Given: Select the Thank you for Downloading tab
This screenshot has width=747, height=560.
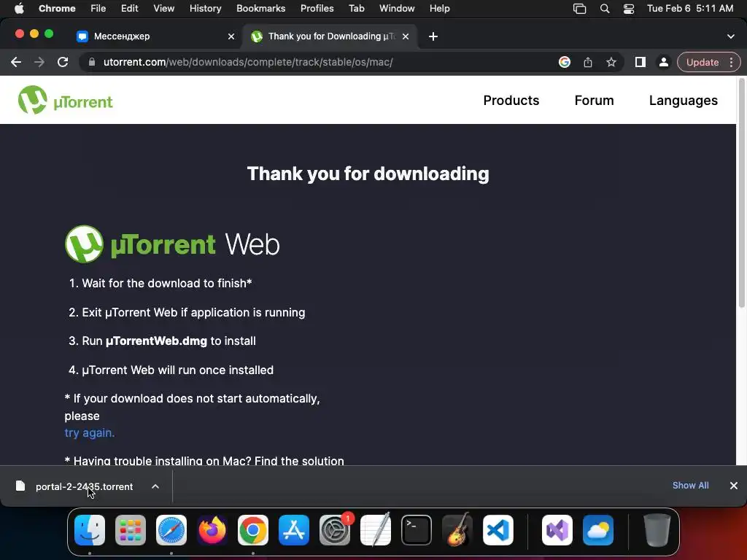Looking at the screenshot, I should click(330, 36).
